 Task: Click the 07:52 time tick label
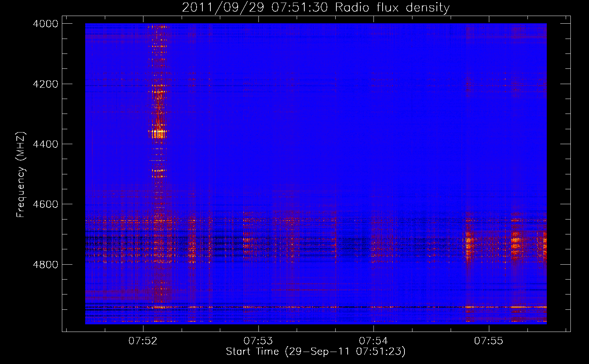point(143,341)
